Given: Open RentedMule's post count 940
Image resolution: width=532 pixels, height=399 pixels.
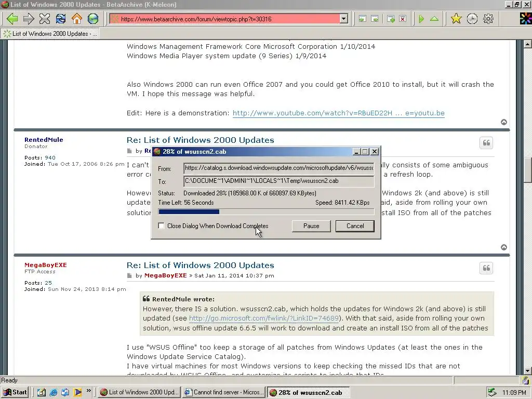Looking at the screenshot, I should 50,157.
